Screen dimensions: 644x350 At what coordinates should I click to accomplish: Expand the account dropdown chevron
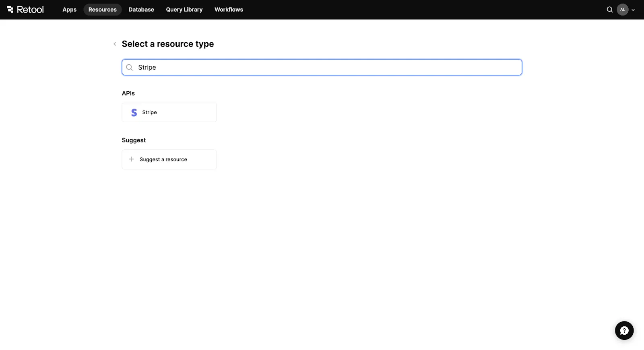tap(633, 10)
